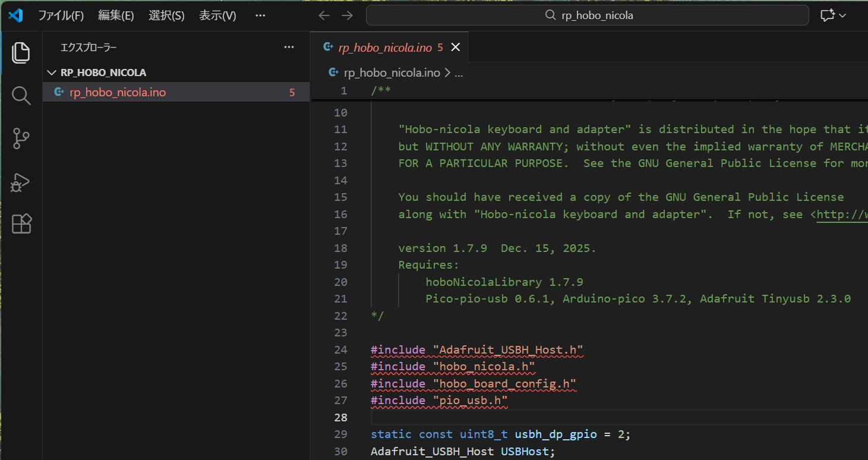Viewport: 868px width, 460px height.
Task: Click the VS Code logo icon
Action: pyautogui.click(x=15, y=15)
